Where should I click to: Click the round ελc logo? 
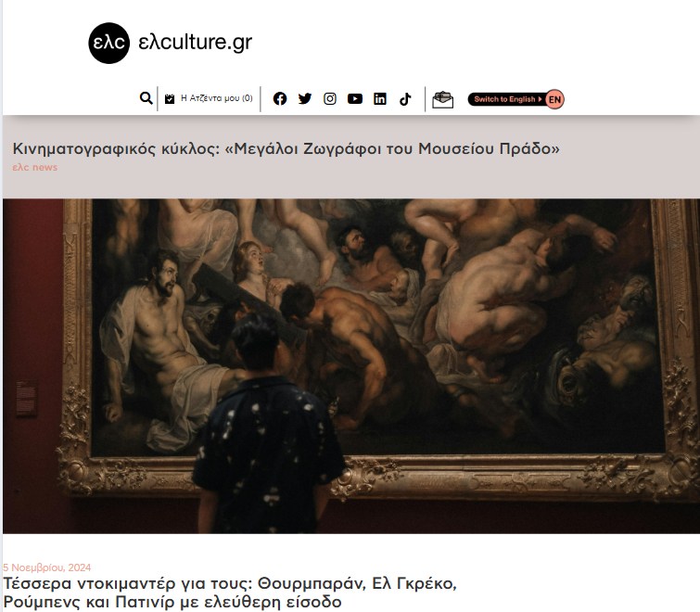click(x=108, y=43)
